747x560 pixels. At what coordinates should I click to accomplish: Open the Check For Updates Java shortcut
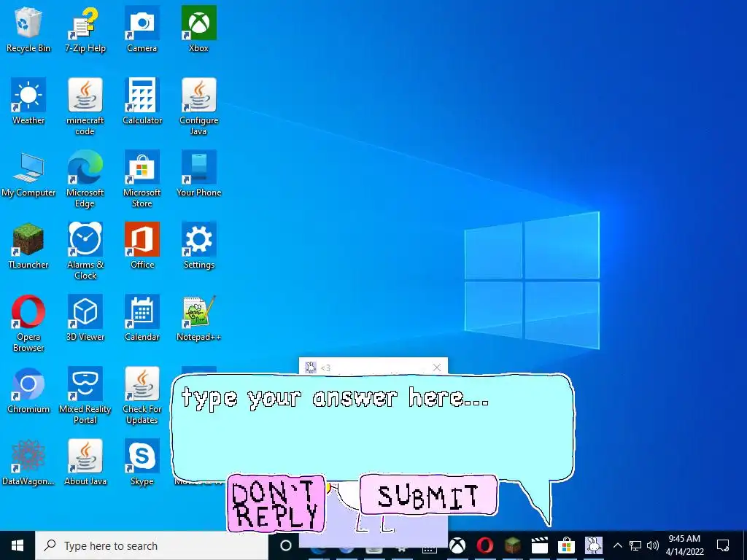click(x=142, y=396)
